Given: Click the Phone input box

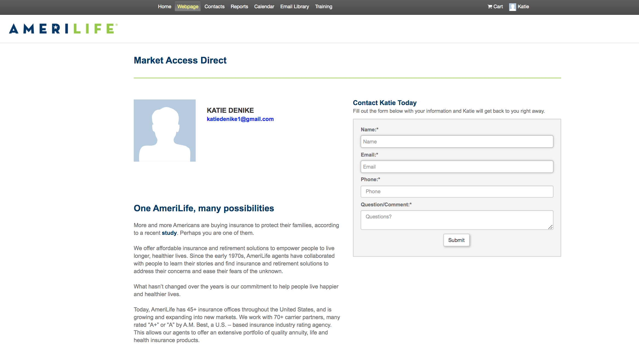Looking at the screenshot, I should [457, 192].
